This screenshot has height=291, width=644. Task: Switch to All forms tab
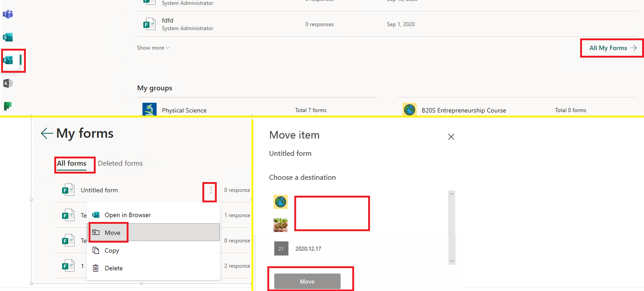pos(72,164)
